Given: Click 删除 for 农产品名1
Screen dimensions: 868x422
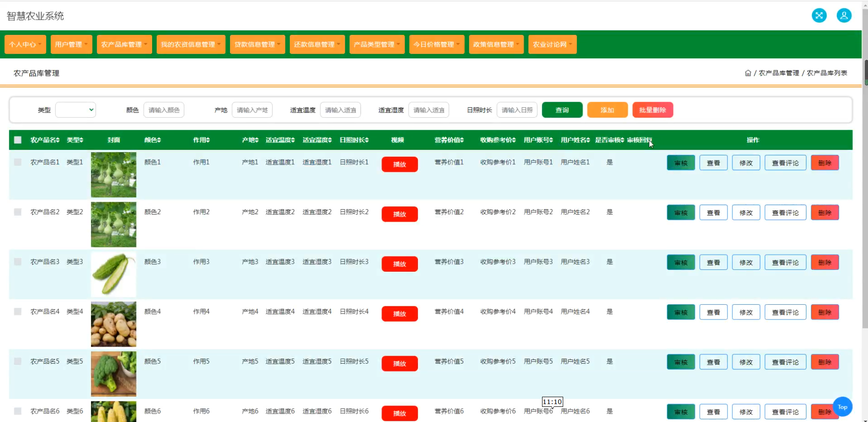Looking at the screenshot, I should (825, 163).
